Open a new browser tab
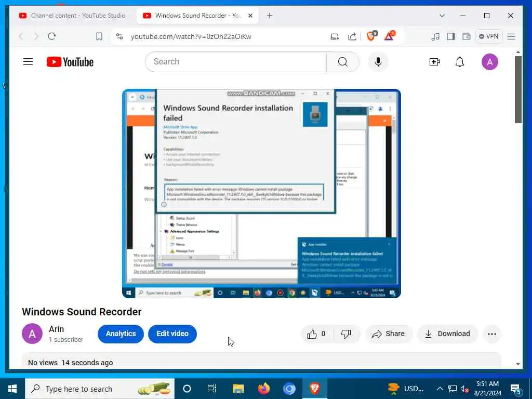The image size is (532, 399). 270,16
